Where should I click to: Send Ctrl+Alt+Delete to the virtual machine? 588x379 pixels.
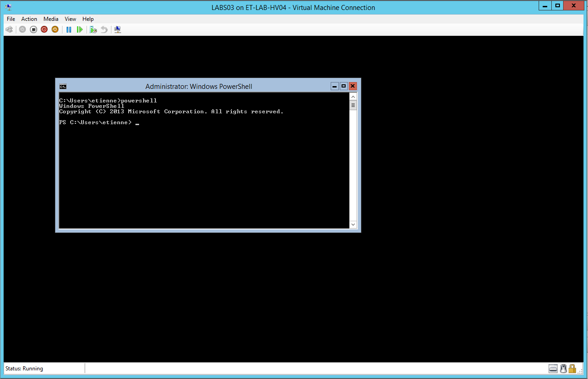tap(9, 29)
